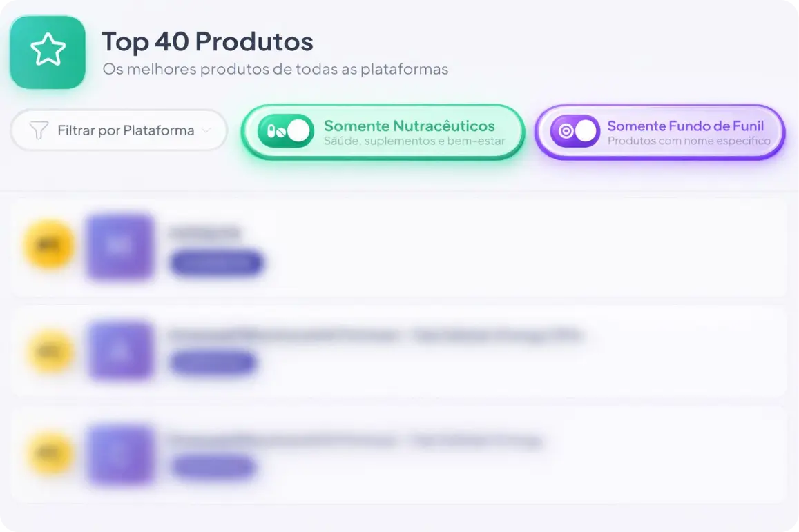Screen dimensions: 799x532
Task: Click the second product's yellow rank badge
Action: pyautogui.click(x=50, y=350)
